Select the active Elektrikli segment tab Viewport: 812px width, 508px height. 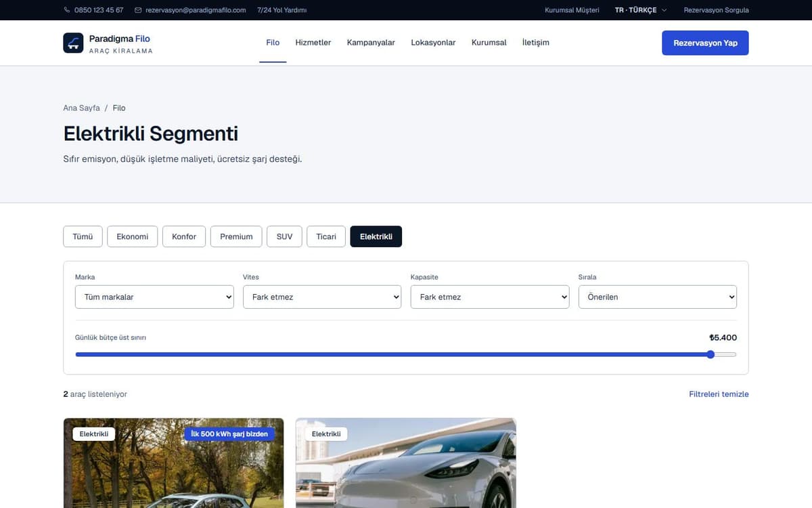[376, 236]
